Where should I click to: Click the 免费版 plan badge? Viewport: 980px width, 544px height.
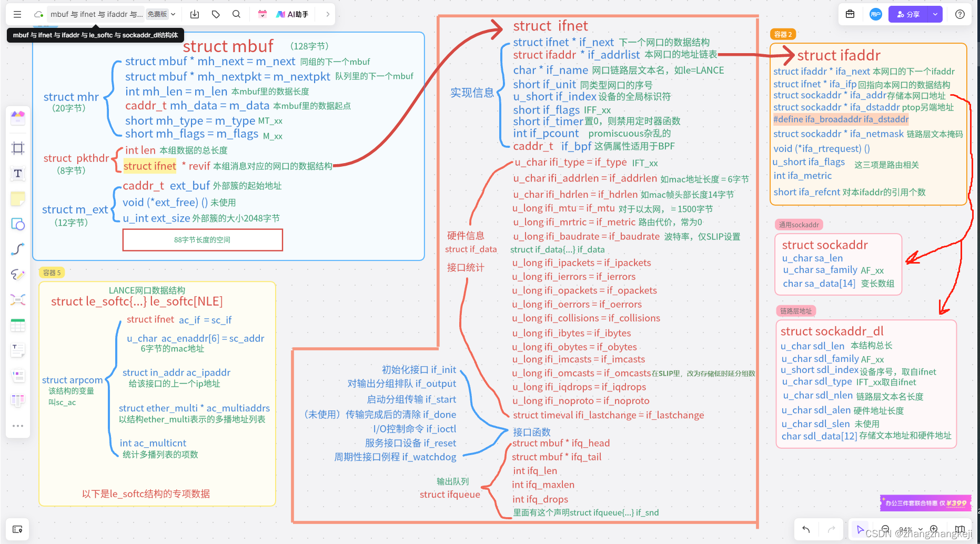pyautogui.click(x=157, y=14)
